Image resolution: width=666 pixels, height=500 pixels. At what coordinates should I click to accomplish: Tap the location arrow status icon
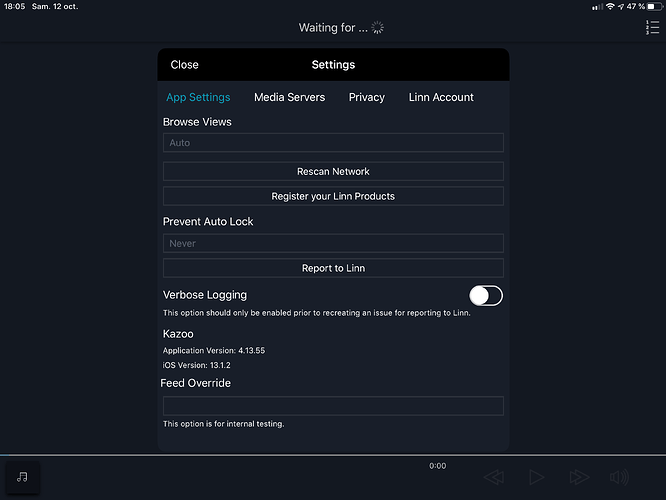click(621, 6)
